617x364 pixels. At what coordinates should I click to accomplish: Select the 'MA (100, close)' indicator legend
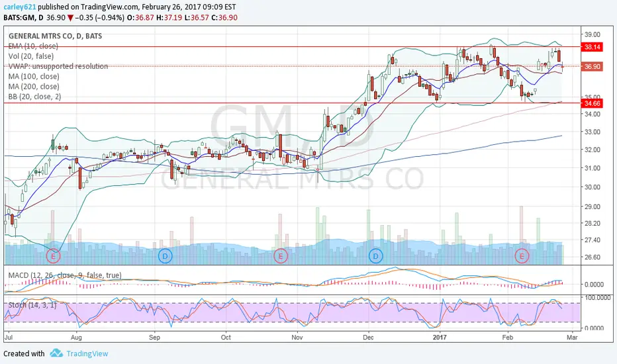coord(34,76)
